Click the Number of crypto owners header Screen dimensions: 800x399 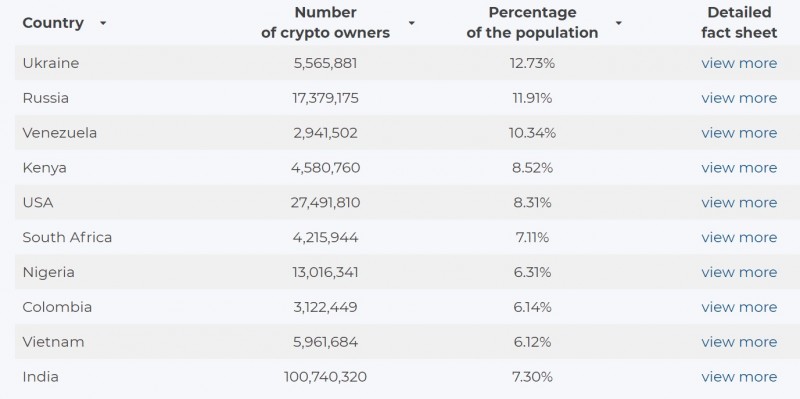point(326,22)
